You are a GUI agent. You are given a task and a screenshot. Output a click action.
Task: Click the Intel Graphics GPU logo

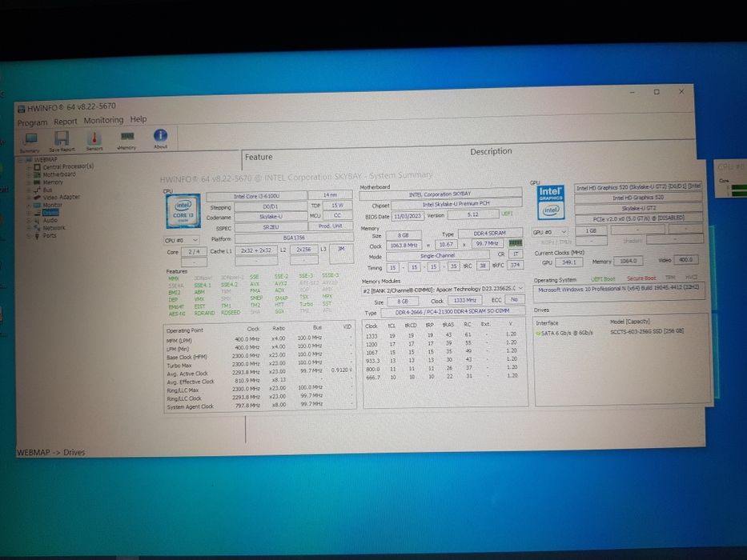tap(551, 202)
